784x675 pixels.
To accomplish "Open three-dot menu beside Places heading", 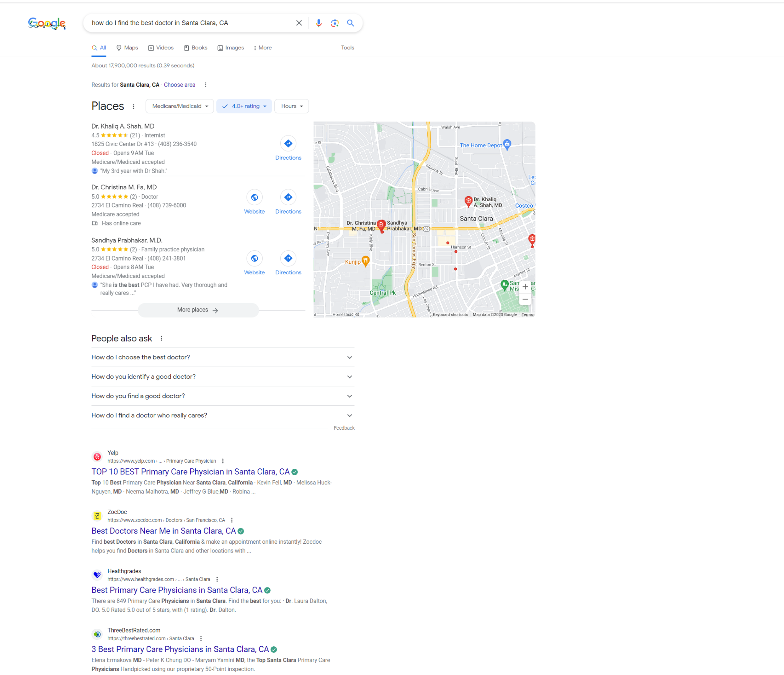I will pyautogui.click(x=134, y=106).
